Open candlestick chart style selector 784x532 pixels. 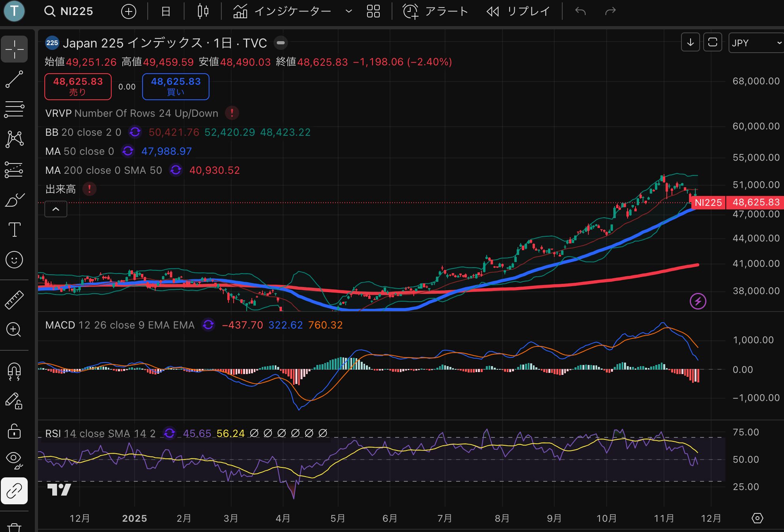tap(203, 11)
